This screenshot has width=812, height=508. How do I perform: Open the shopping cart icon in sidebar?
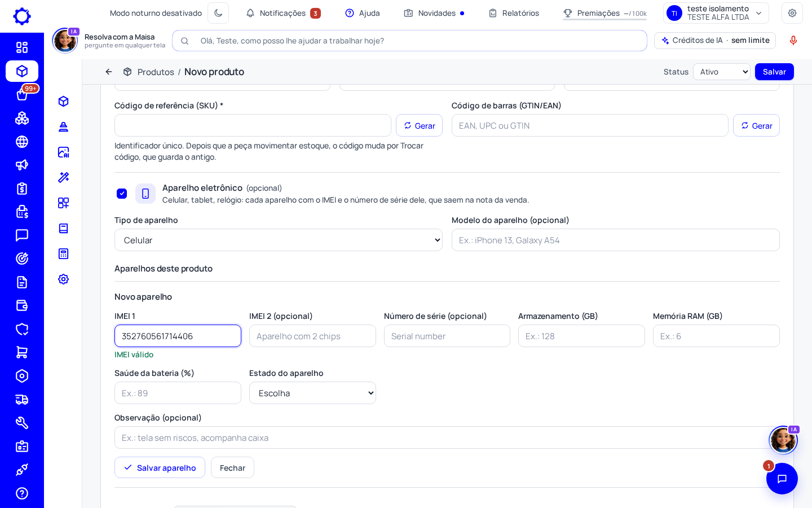pyautogui.click(x=22, y=352)
